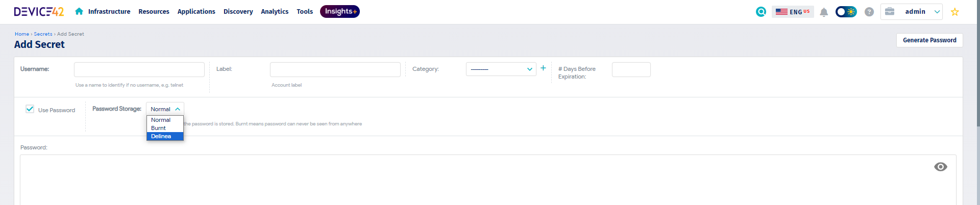980x205 pixels.
Task: Go to Secrets breadcrumb link
Action: [43, 34]
